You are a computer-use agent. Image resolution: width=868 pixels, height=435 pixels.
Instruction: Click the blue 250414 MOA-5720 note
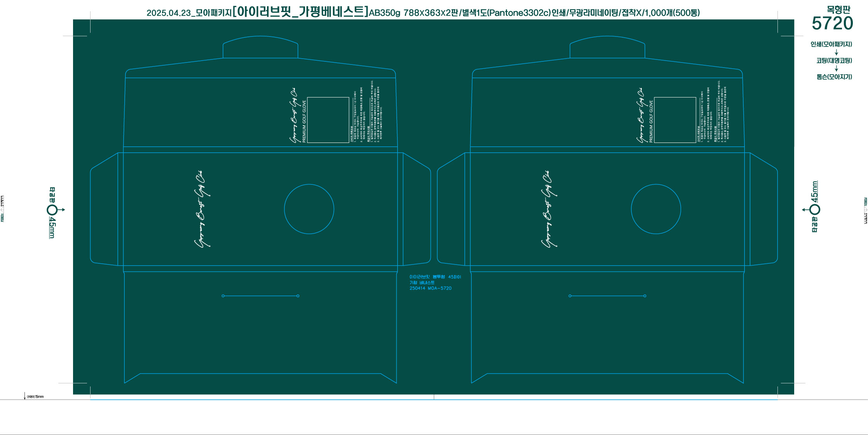pyautogui.click(x=430, y=288)
